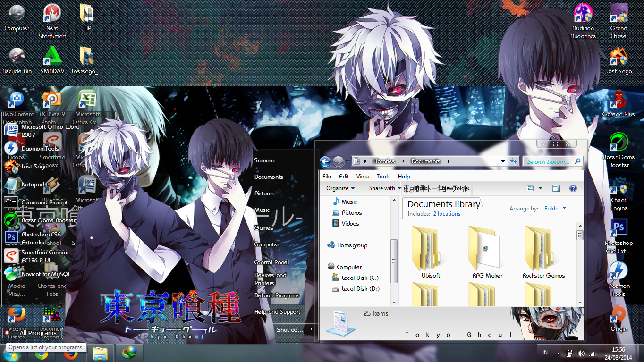Open Devices and Printers in Start menu
This screenshot has height=362, width=644.
coord(270,279)
